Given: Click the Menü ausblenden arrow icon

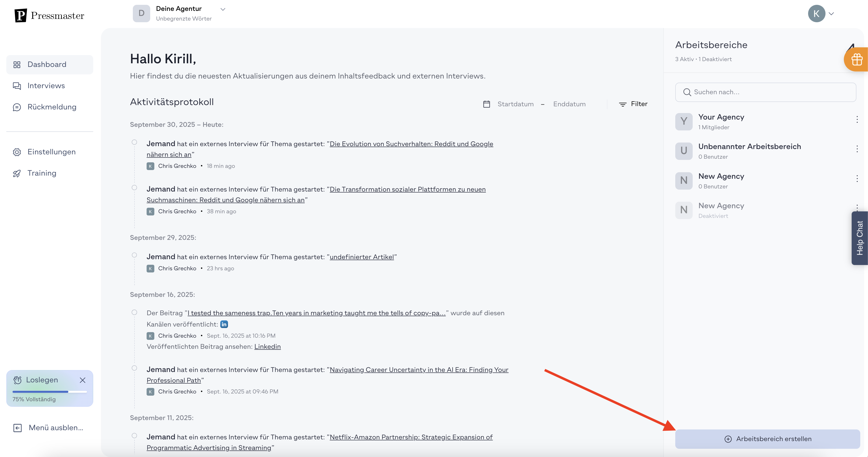Looking at the screenshot, I should tap(18, 428).
